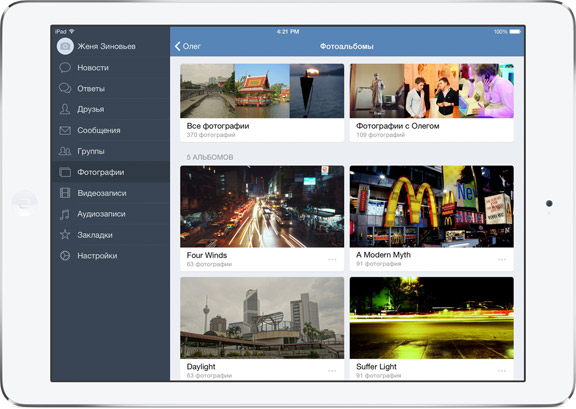The image size is (576, 409).
Task: Click the 5 АЛЬБОМОВ section header
Action: pos(210,157)
